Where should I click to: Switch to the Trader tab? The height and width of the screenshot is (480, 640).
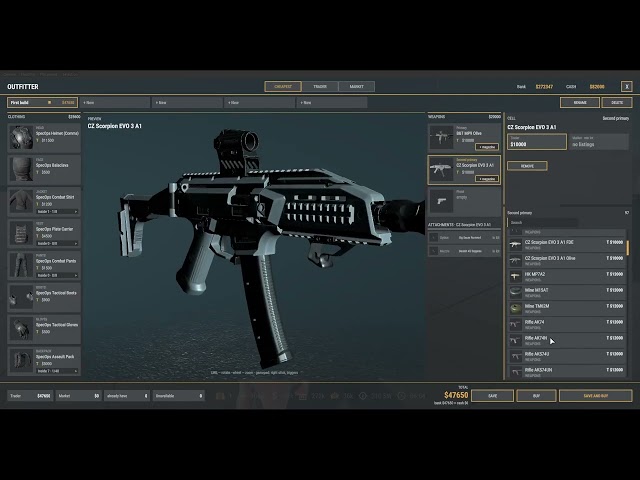tap(320, 87)
